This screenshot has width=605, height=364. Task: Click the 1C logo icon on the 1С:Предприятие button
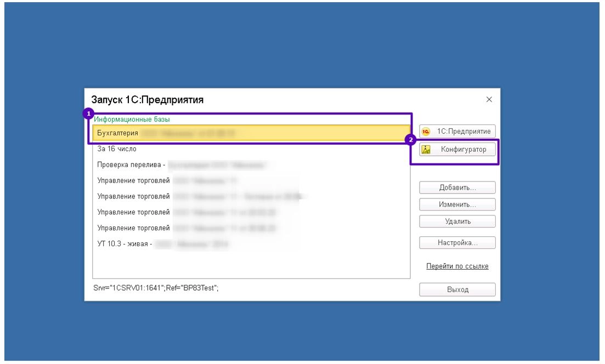[x=426, y=132]
